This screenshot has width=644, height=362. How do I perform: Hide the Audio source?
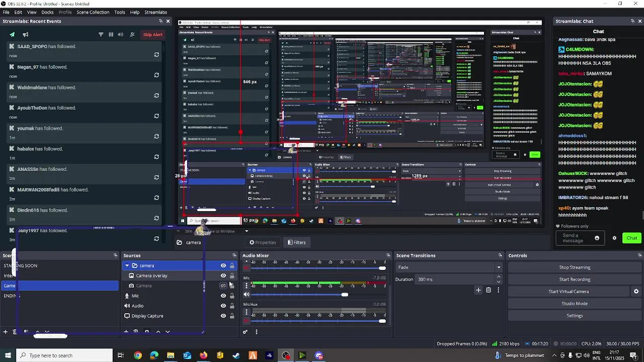tap(223, 306)
